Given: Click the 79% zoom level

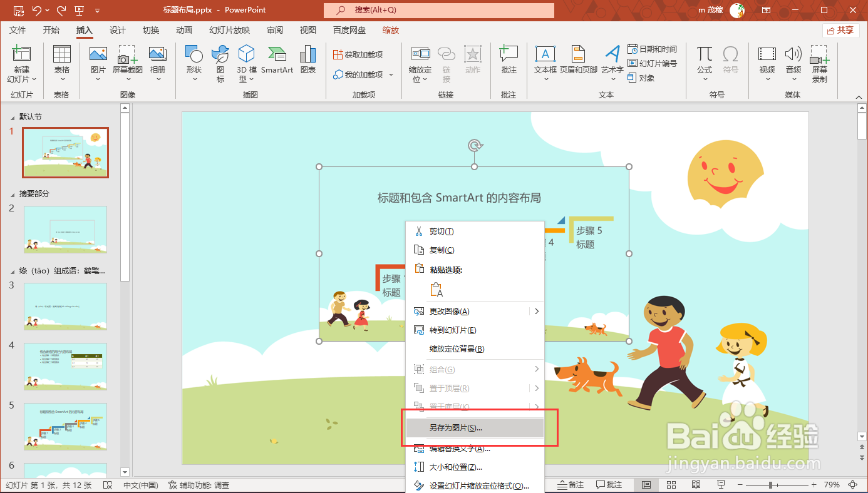Looking at the screenshot, I should pos(832,485).
